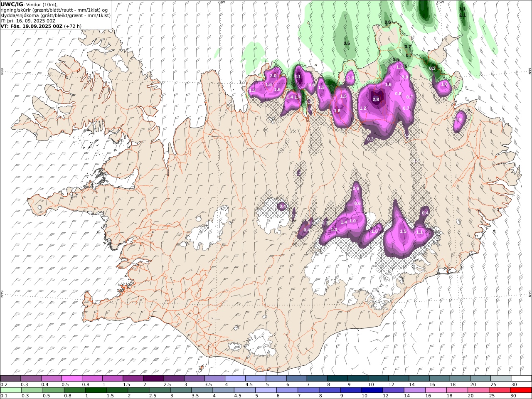Click the 2.8 snowfall value on the map
The height and width of the screenshot is (399, 532).
376,99
